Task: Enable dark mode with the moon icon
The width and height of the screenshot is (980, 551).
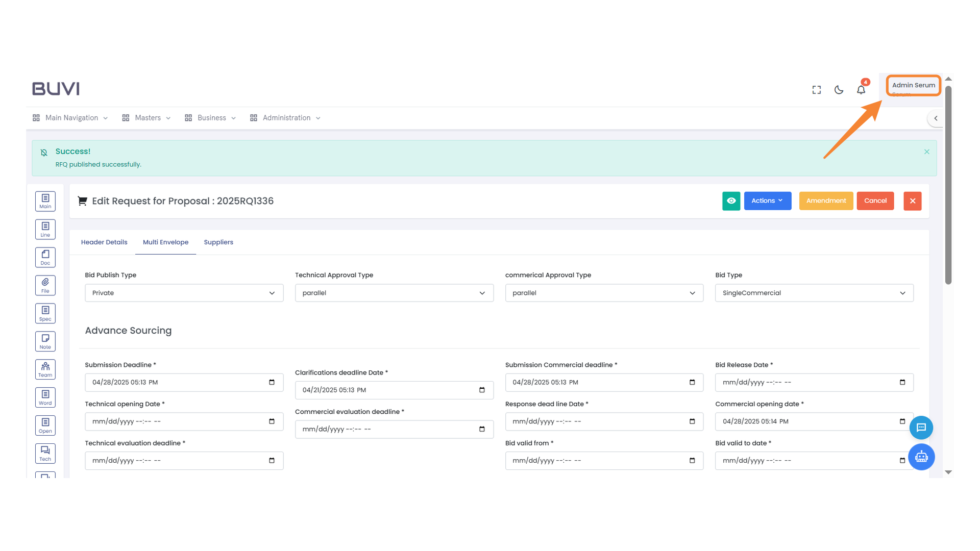Action: pyautogui.click(x=839, y=89)
